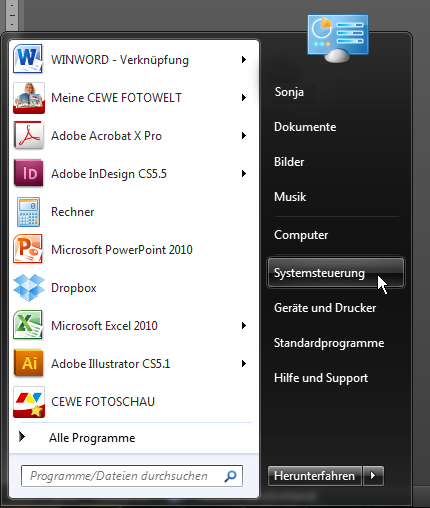Screen dimensions: 430x508
Task: Click the Herunterfahren button
Action: click(x=315, y=476)
